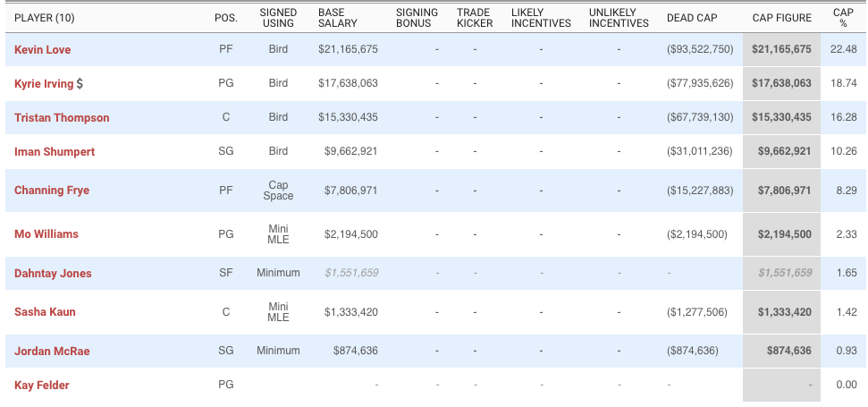Click the Dead Cap column header
The image size is (868, 407).
point(691,18)
